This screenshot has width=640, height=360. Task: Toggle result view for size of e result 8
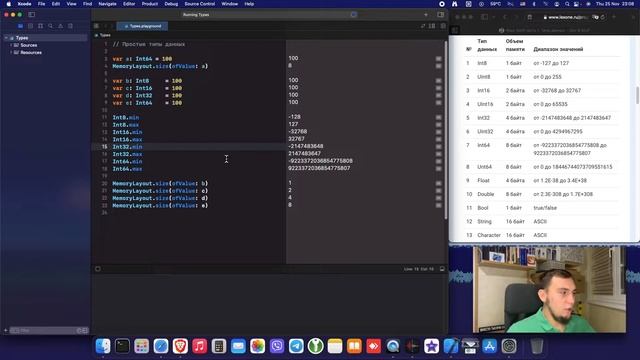click(x=438, y=205)
